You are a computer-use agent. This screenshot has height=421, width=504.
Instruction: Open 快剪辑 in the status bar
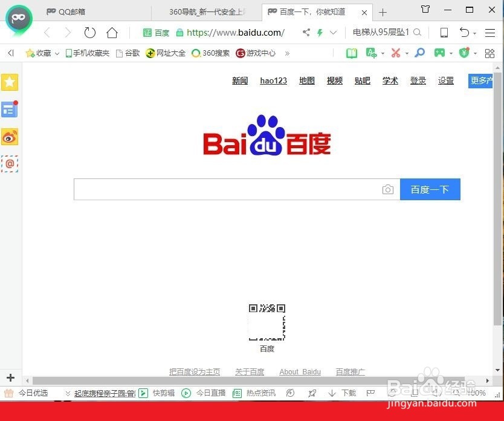(x=157, y=393)
